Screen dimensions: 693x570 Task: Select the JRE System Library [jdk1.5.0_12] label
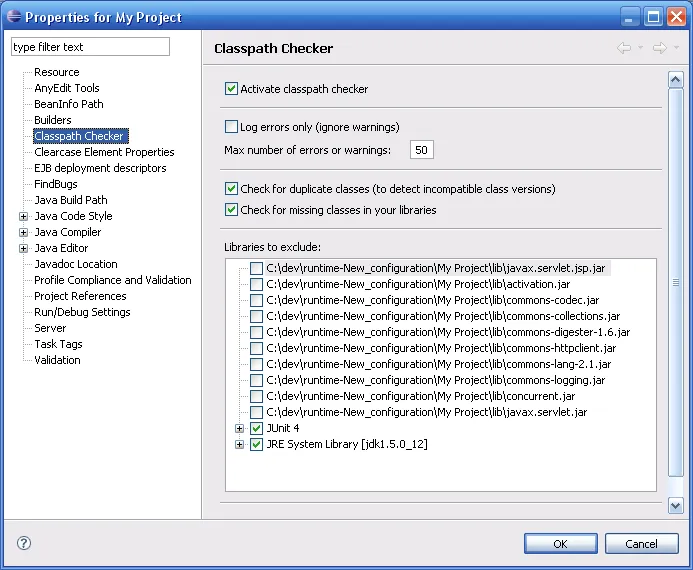click(x=347, y=444)
